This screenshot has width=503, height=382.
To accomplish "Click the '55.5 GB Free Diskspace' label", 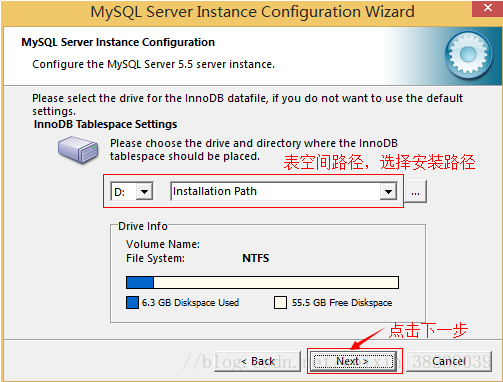I will click(x=342, y=303).
